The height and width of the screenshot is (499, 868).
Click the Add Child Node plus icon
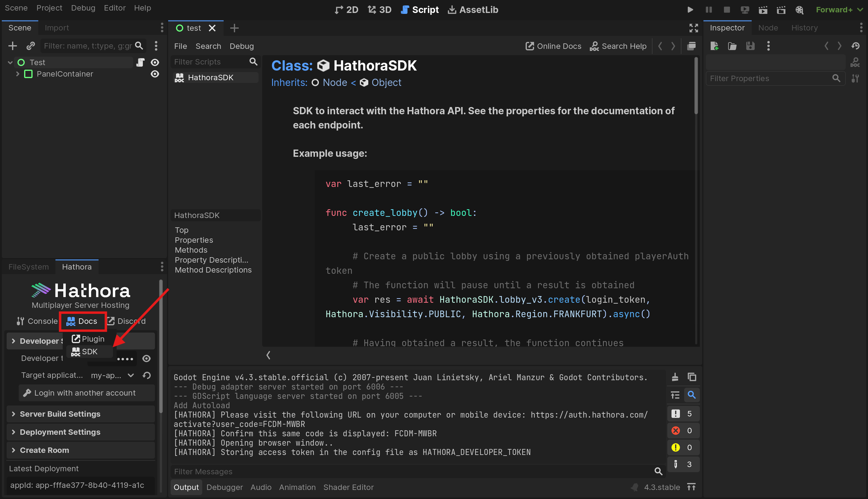[x=13, y=46]
